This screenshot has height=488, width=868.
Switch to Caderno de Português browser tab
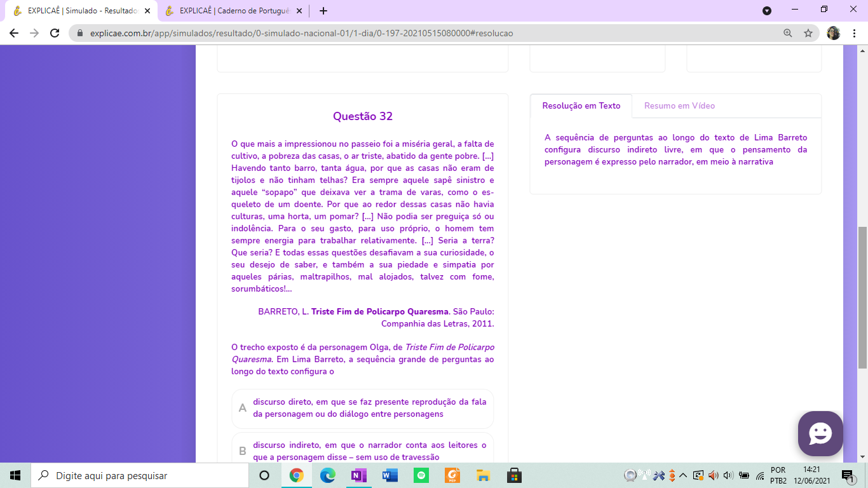tap(234, 11)
